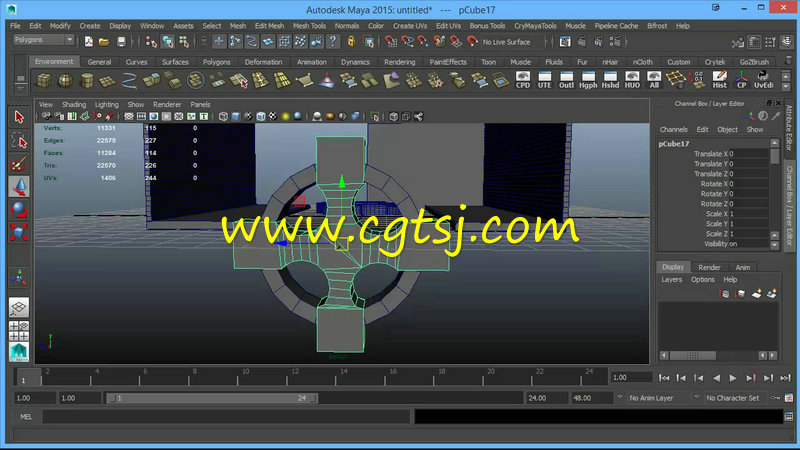Image resolution: width=800 pixels, height=450 pixels.
Task: Click create new layer icon
Action: pos(757,293)
